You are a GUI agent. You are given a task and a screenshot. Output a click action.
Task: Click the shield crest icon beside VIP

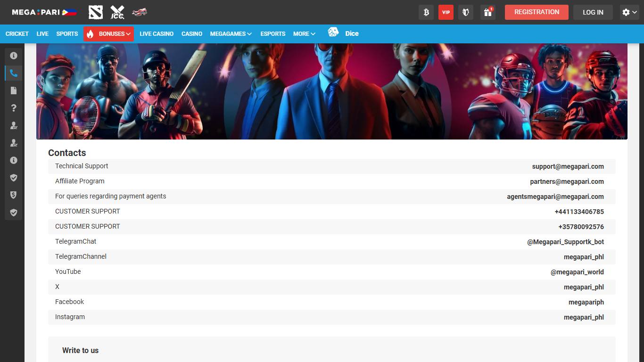coord(466,12)
